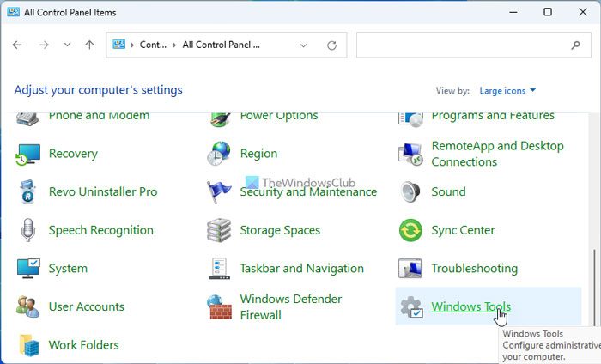Open the Windows Tools link
The width and height of the screenshot is (601, 364).
click(x=470, y=306)
